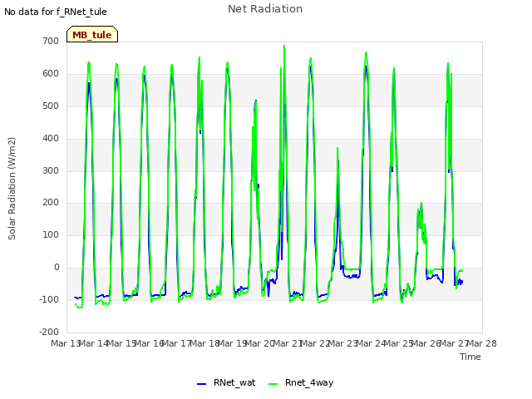Click the Time axis label
This screenshot has height=399, width=532.
[470, 357]
